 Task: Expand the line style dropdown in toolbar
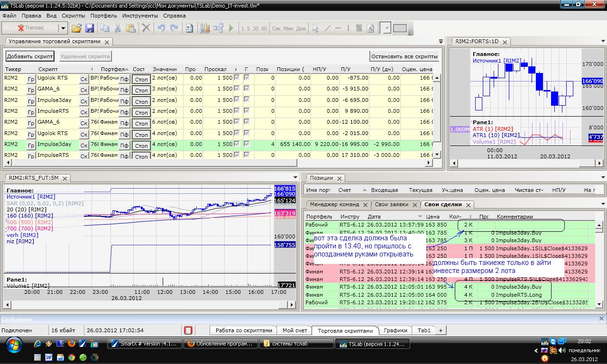click(x=387, y=28)
